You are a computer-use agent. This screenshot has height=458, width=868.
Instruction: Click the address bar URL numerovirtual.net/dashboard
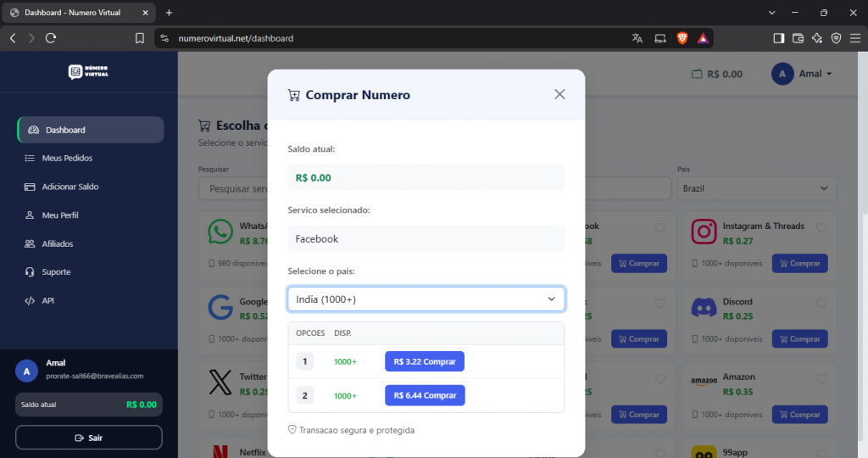pyautogui.click(x=236, y=38)
